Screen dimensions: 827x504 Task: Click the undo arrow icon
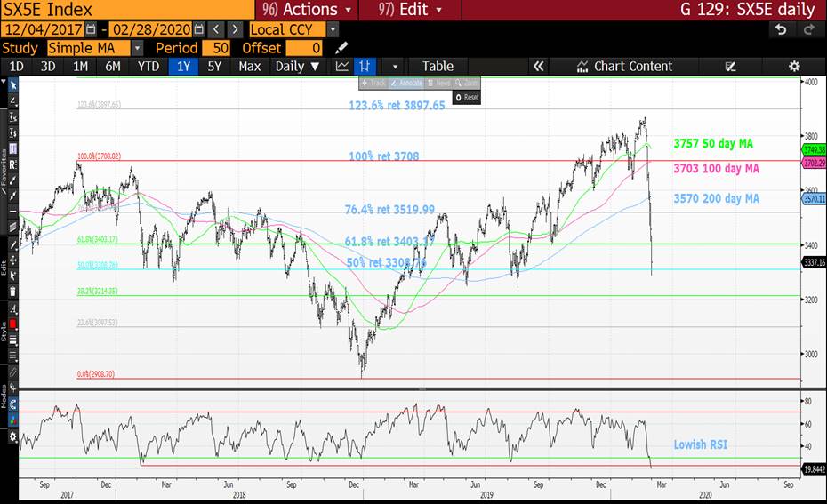[781, 29]
